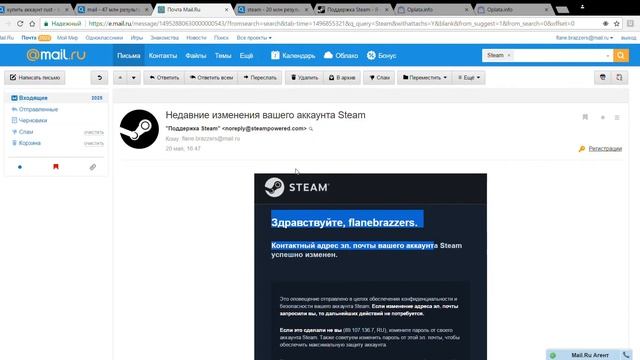Move the letter to archive В архив

[x=342, y=78]
